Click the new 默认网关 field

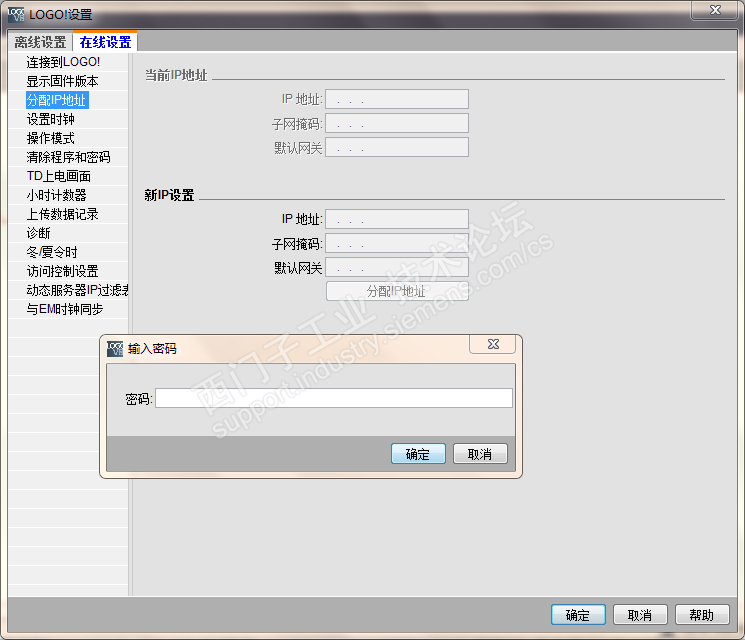coord(397,267)
